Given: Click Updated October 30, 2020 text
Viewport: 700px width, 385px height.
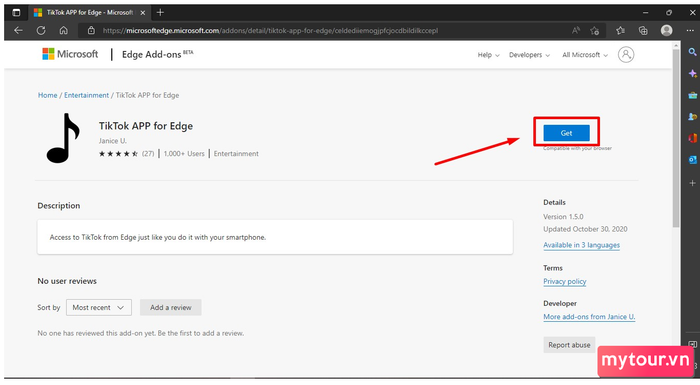Looking at the screenshot, I should (585, 229).
